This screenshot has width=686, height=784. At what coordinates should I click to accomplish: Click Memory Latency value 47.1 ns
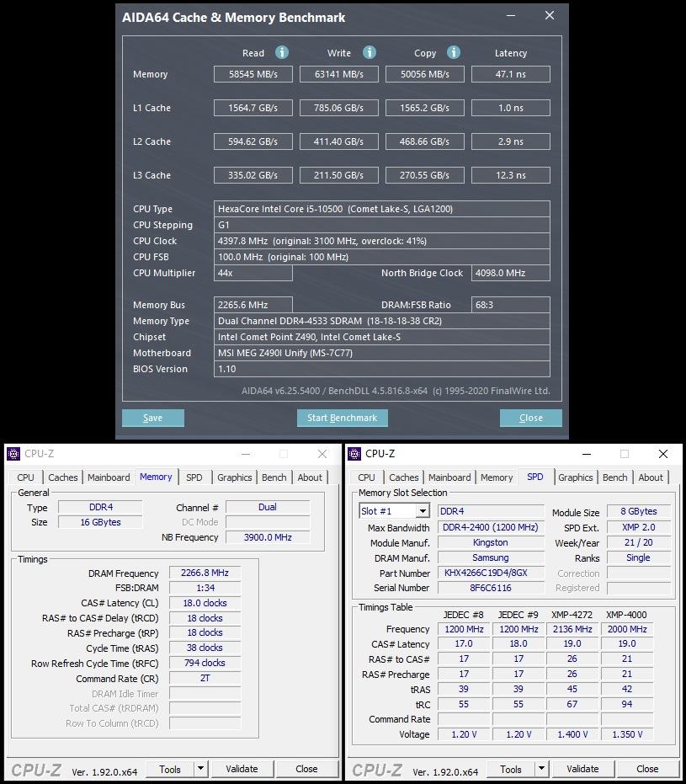pyautogui.click(x=511, y=74)
